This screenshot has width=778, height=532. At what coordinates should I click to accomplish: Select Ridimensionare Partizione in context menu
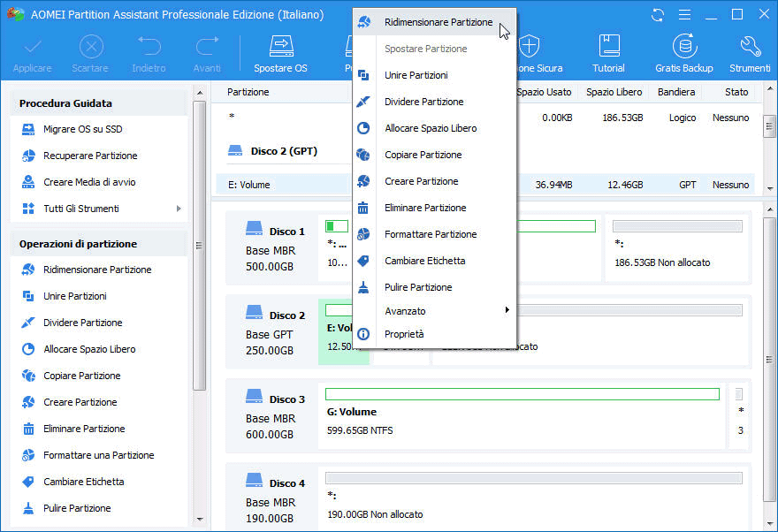[434, 22]
